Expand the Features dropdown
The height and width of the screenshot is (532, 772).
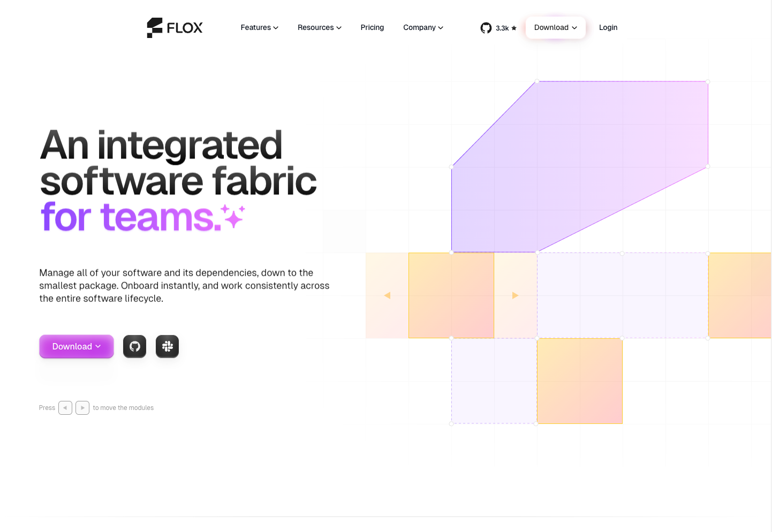259,27
